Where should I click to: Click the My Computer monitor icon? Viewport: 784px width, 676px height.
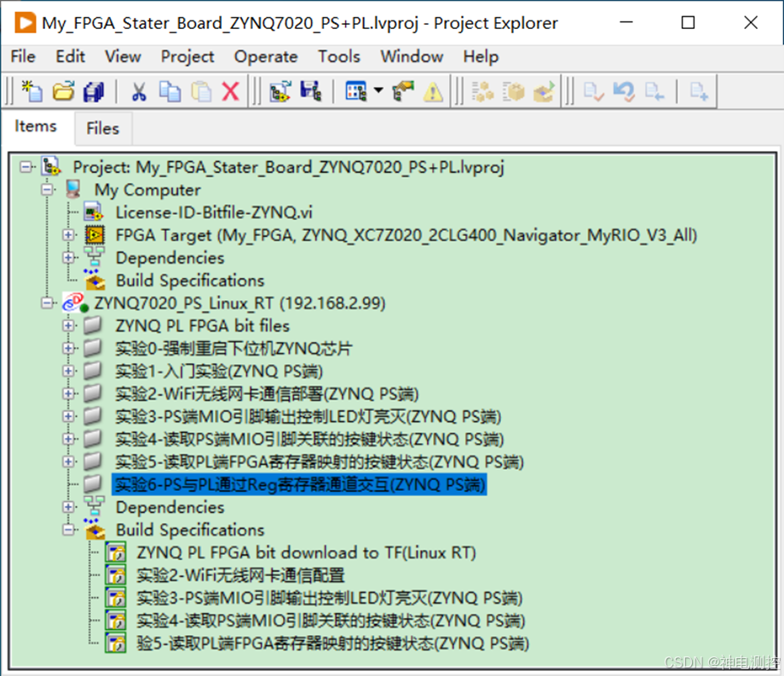73,189
